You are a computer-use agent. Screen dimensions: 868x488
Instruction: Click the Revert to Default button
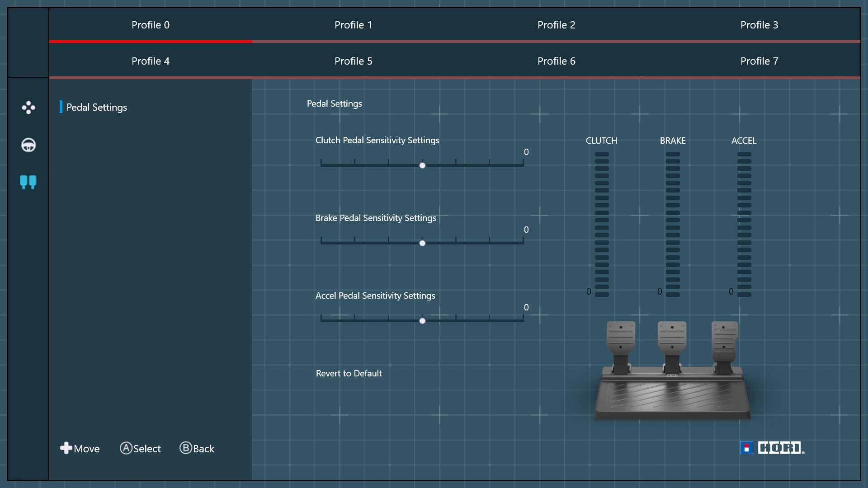(349, 373)
